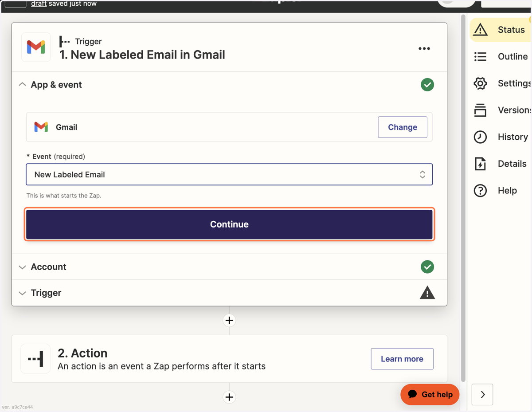The height and width of the screenshot is (412, 532).
Task: Open the trigger step three-dot menu
Action: pyautogui.click(x=424, y=48)
